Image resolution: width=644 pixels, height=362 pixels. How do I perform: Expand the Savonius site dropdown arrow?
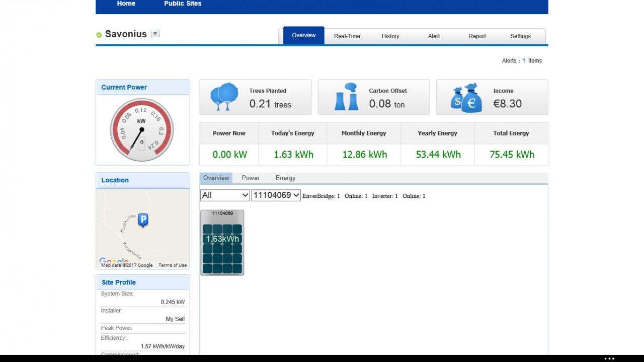(x=155, y=34)
